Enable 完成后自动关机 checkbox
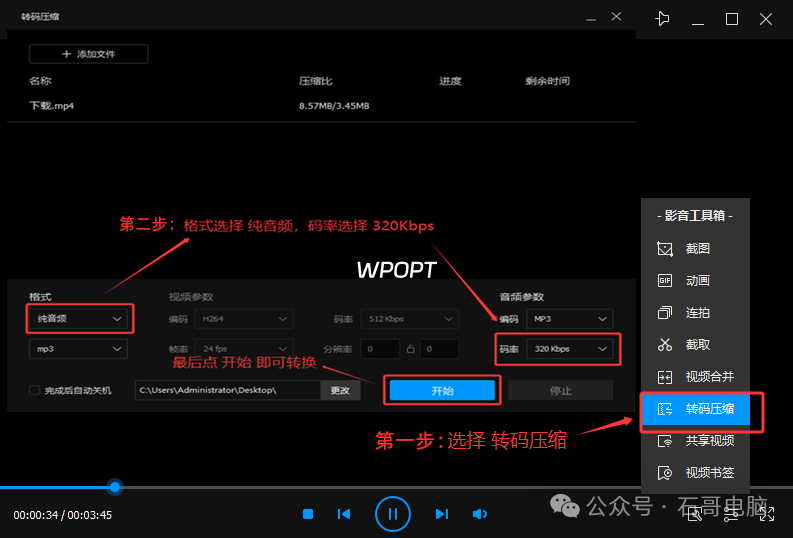The width and height of the screenshot is (793, 538). pos(35,390)
